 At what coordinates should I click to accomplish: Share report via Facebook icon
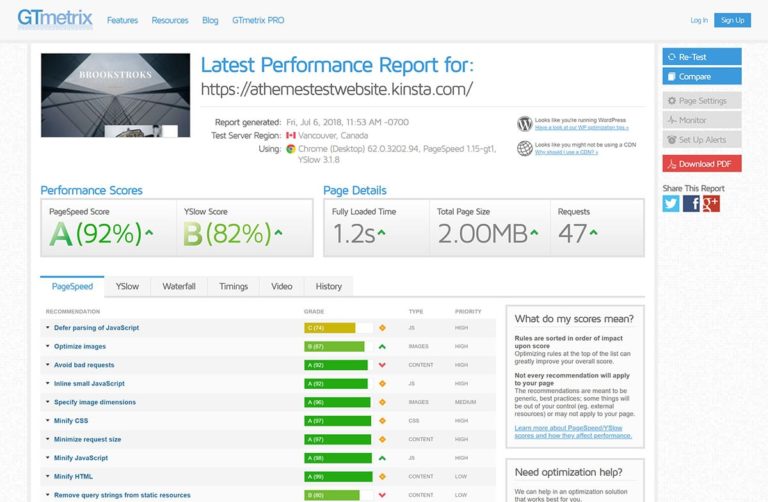pyautogui.click(x=691, y=204)
